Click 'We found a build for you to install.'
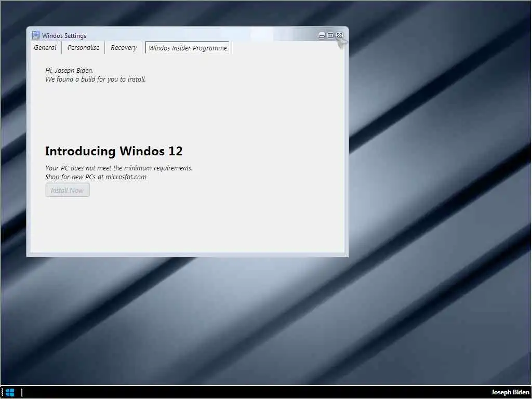The height and width of the screenshot is (399, 532). tap(96, 79)
